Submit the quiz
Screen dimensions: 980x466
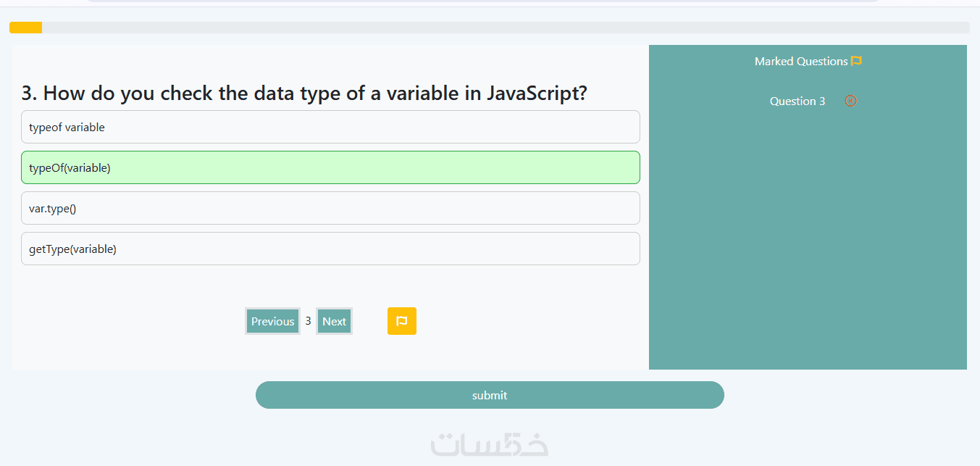coord(490,395)
